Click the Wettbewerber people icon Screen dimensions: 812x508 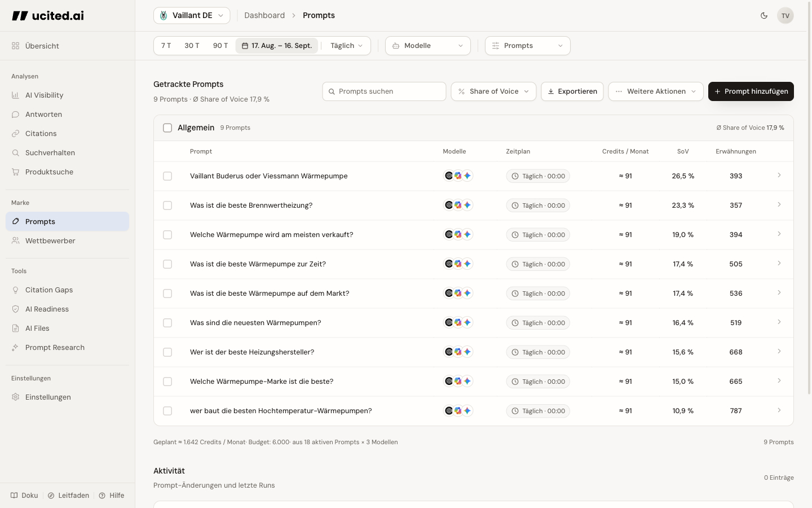15,241
